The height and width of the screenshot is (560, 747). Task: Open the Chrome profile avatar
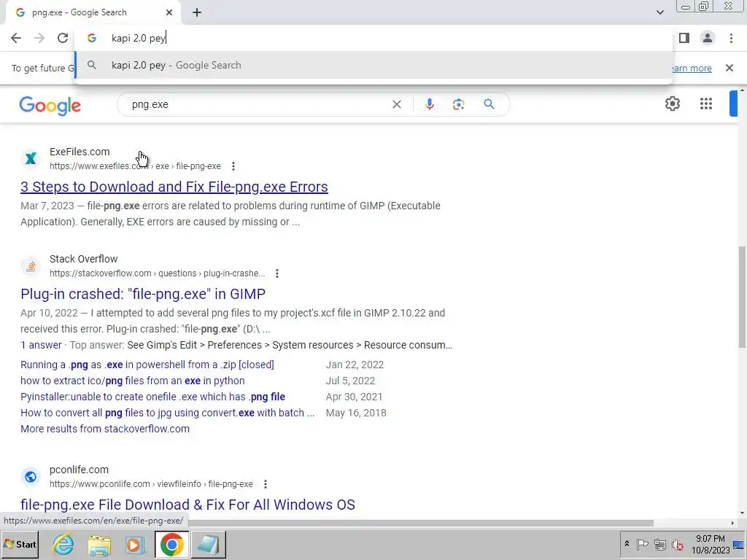point(708,38)
